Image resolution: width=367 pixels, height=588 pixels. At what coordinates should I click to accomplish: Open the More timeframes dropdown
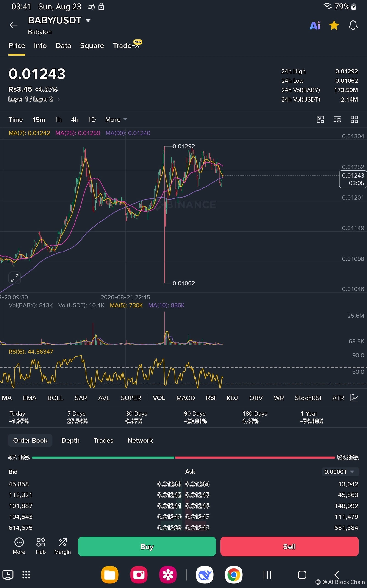coord(116,119)
